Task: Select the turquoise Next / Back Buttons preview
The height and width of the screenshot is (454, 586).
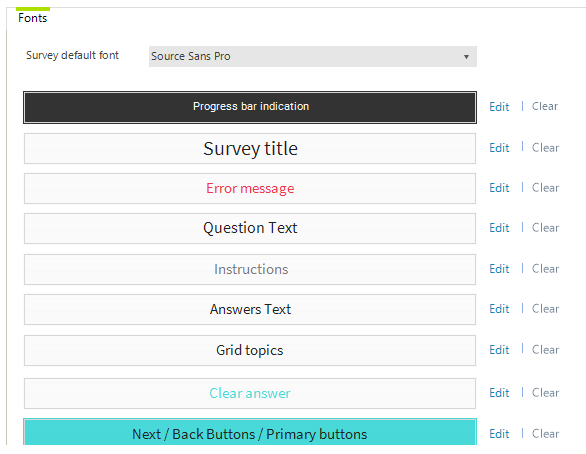Action: coord(250,432)
